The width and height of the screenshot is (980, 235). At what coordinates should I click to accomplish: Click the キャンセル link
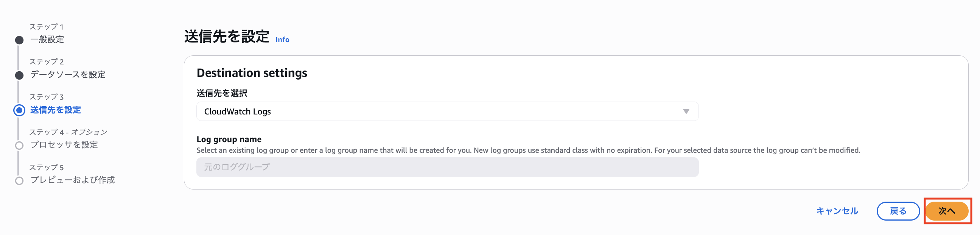(x=837, y=211)
